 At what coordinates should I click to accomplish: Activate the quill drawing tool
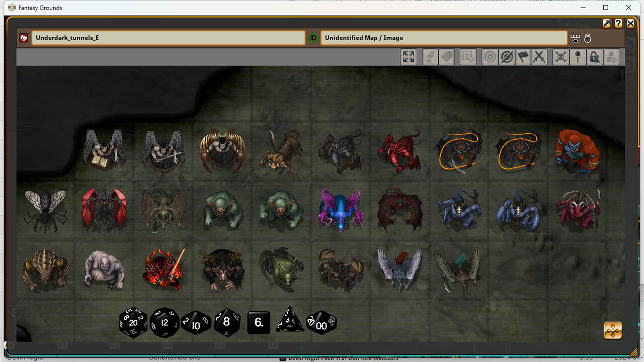tap(430, 56)
